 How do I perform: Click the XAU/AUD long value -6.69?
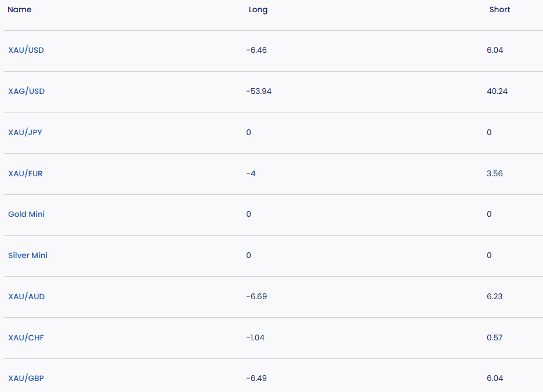point(256,297)
